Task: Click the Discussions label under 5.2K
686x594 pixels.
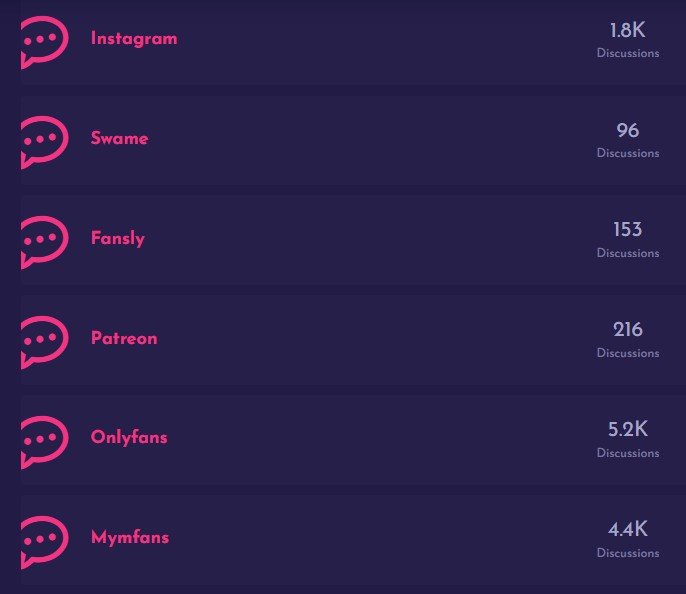Action: [x=628, y=453]
